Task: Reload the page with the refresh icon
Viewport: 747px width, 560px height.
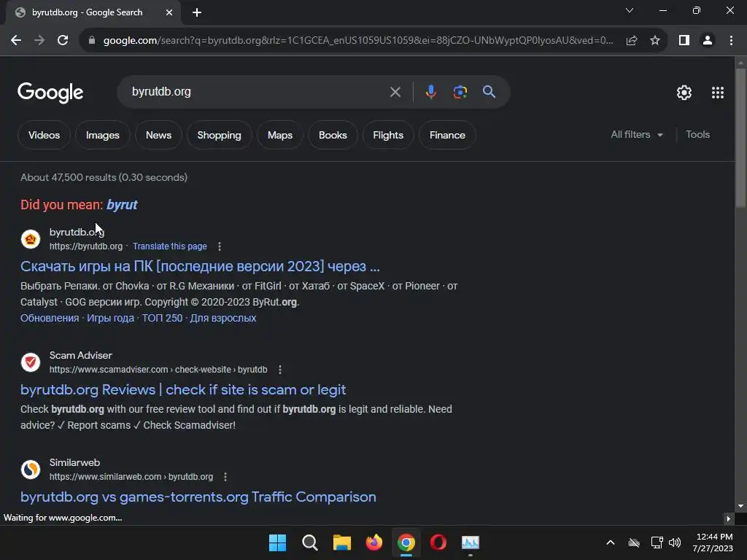Action: (x=63, y=41)
